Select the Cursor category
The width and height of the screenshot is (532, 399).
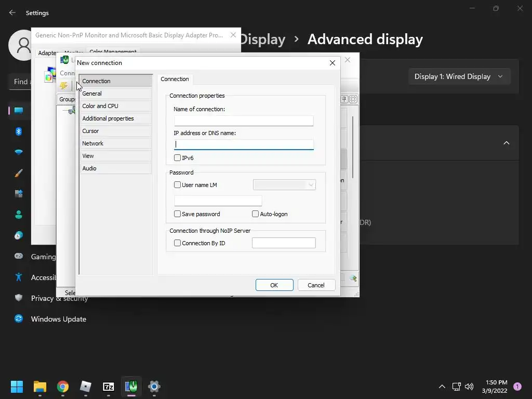[116, 131]
